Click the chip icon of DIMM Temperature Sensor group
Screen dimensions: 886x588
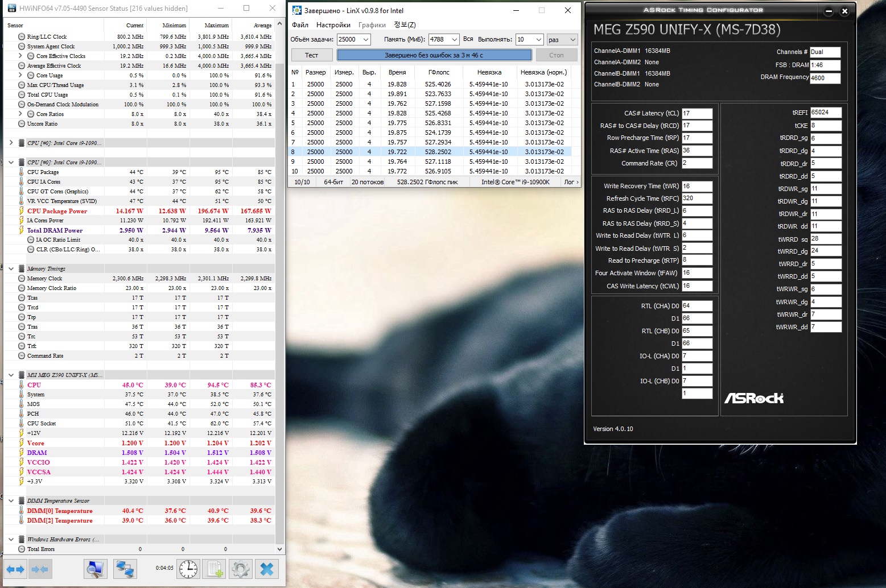pyautogui.click(x=22, y=501)
